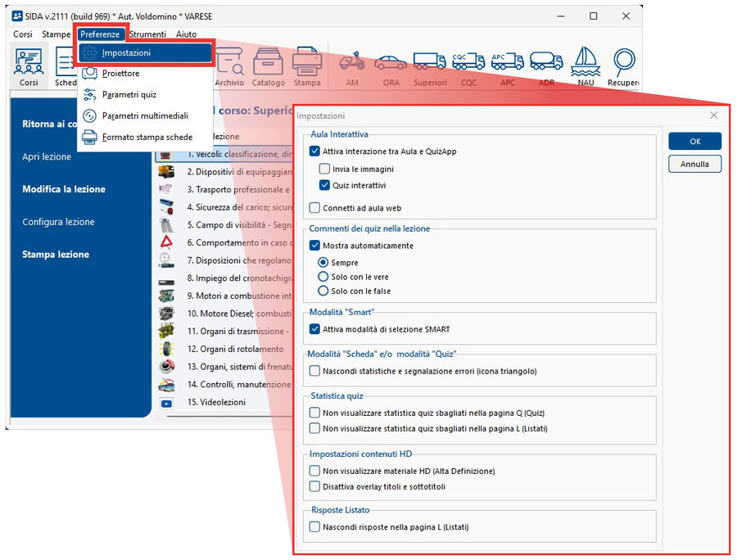Image resolution: width=737 pixels, height=560 pixels.
Task: Click the Corsi toolbar icon
Action: click(x=29, y=65)
